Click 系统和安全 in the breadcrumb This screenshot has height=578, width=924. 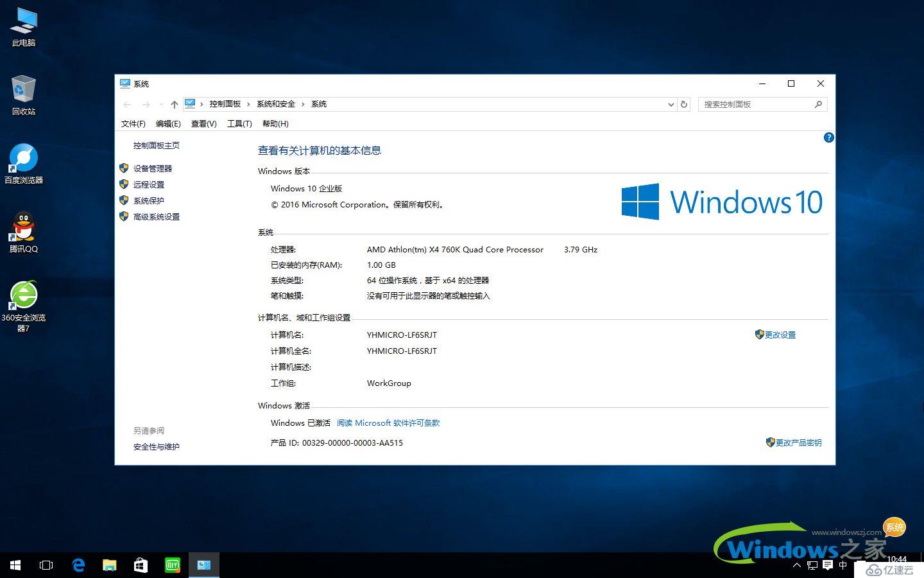click(276, 104)
